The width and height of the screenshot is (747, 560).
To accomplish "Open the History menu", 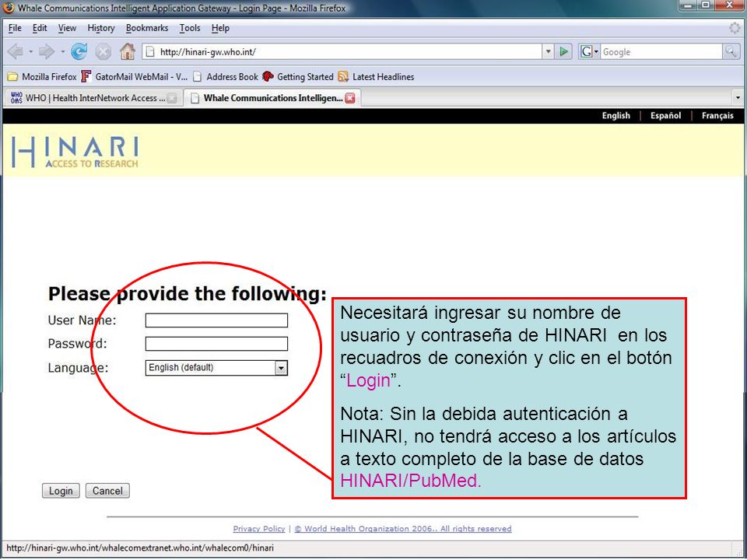I will pyautogui.click(x=101, y=28).
